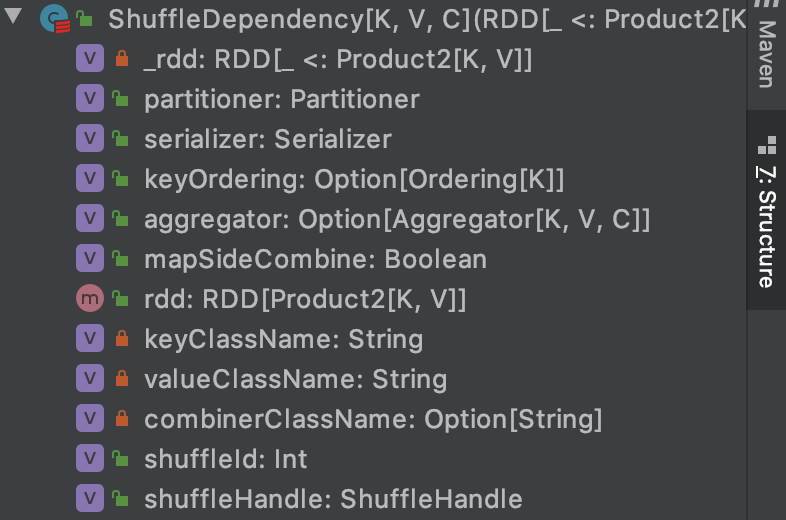Select the keyOrdering member entry
Viewport: 786px width, 520px height.
tap(354, 179)
